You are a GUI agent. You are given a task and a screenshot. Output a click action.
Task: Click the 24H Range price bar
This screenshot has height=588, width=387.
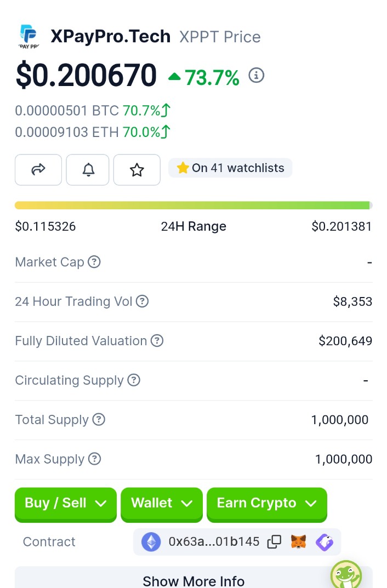pyautogui.click(x=193, y=205)
